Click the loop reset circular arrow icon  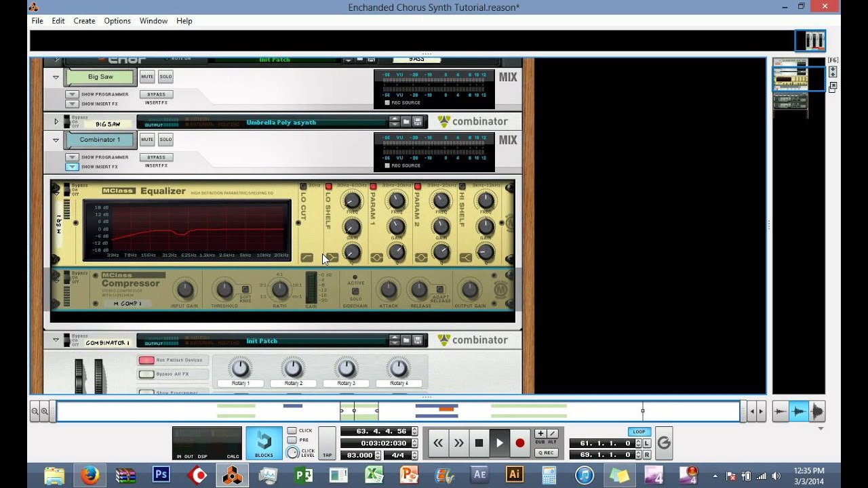664,443
